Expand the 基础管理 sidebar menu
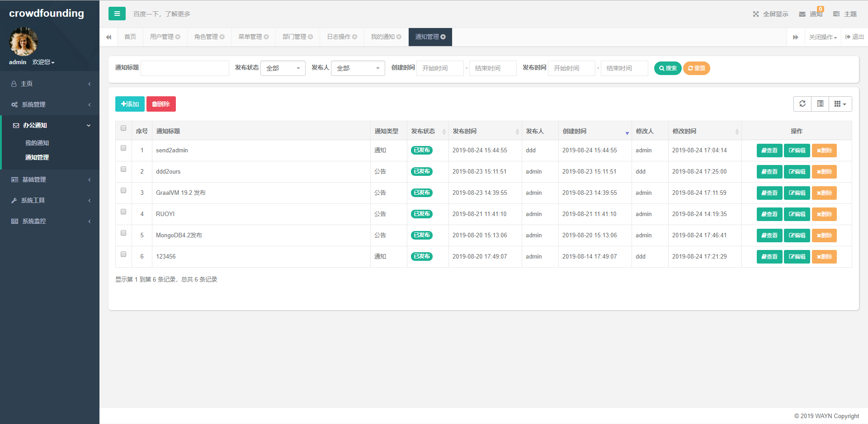868x424 pixels. coord(50,179)
